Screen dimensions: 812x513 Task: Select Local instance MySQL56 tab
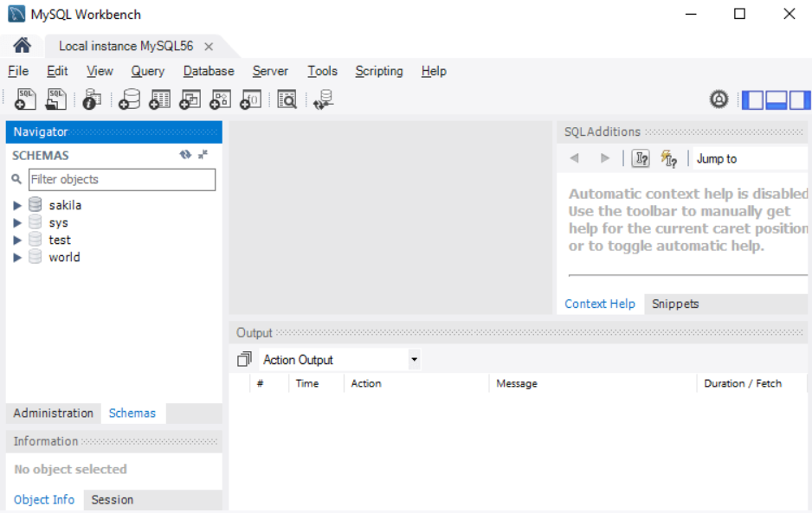click(x=126, y=46)
